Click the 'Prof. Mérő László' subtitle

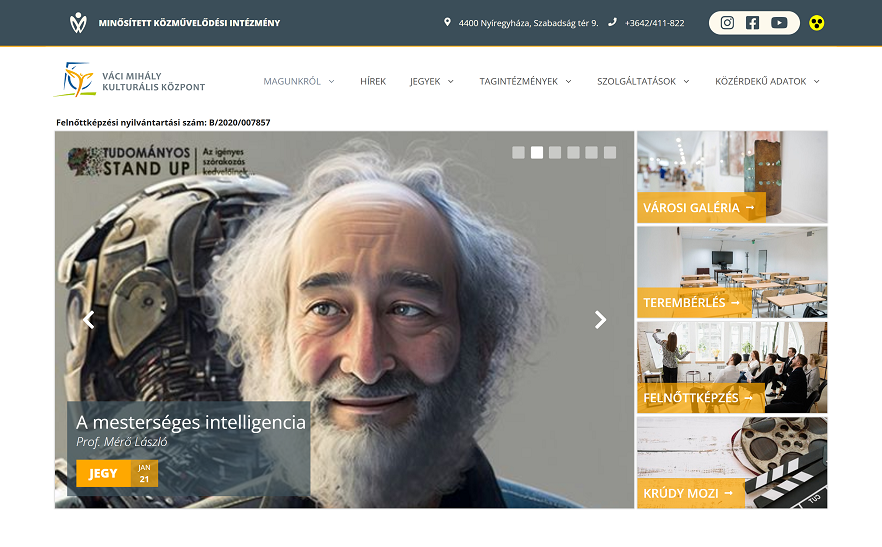point(122,442)
